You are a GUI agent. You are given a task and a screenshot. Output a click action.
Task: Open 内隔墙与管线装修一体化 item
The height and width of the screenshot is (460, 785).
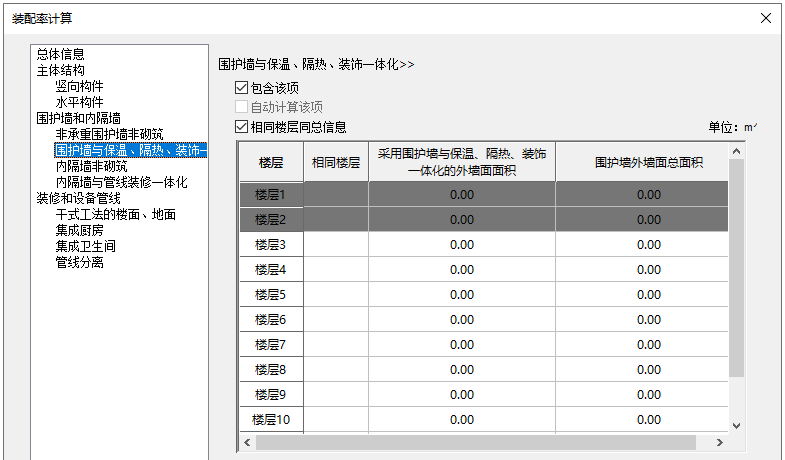121,183
